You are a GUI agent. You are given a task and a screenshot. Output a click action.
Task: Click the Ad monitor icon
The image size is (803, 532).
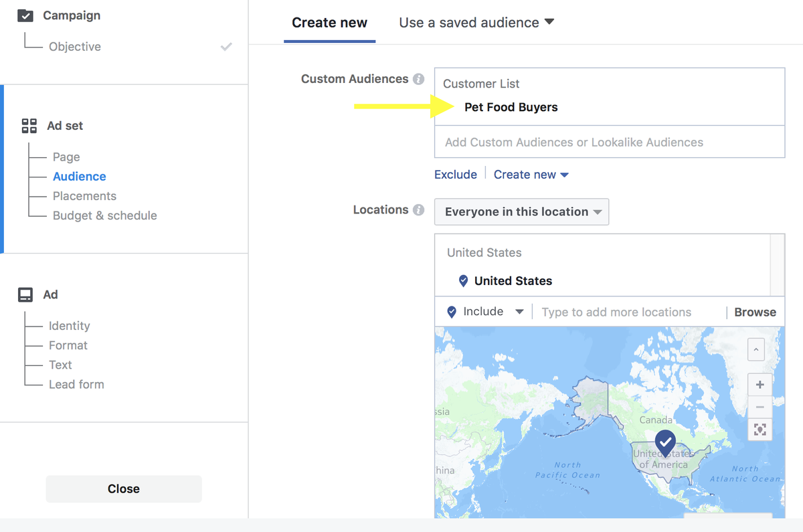click(x=25, y=294)
